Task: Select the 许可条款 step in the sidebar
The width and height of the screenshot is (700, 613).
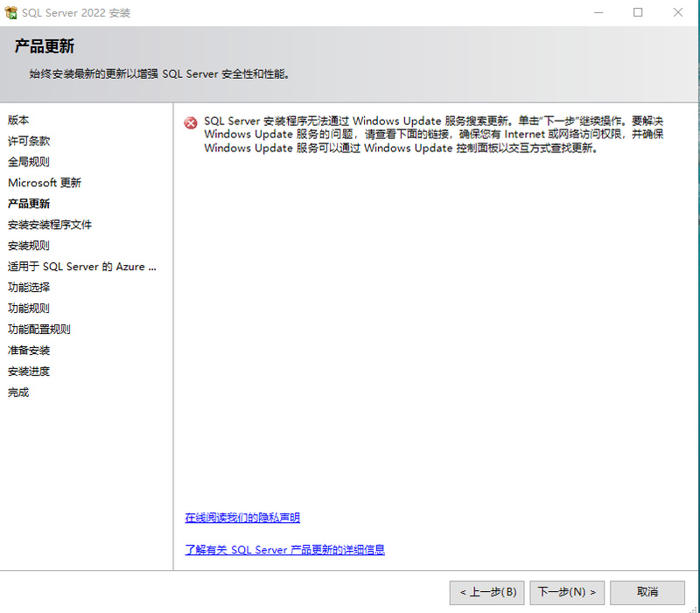Action: tap(29, 141)
